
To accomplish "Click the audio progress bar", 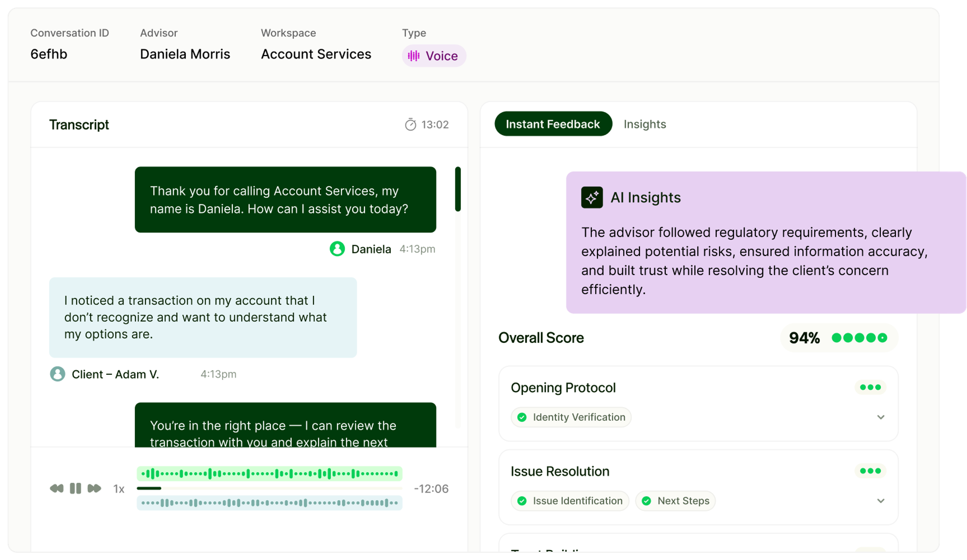I will click(x=269, y=488).
